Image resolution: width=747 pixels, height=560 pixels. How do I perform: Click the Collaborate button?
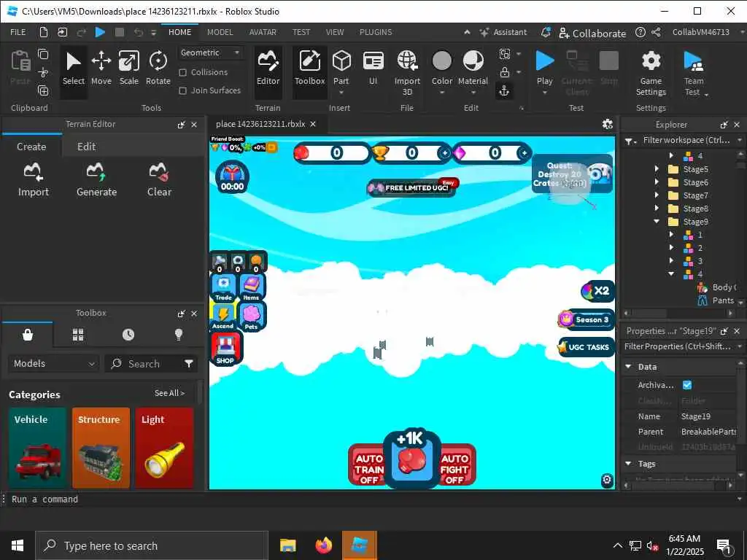click(592, 33)
